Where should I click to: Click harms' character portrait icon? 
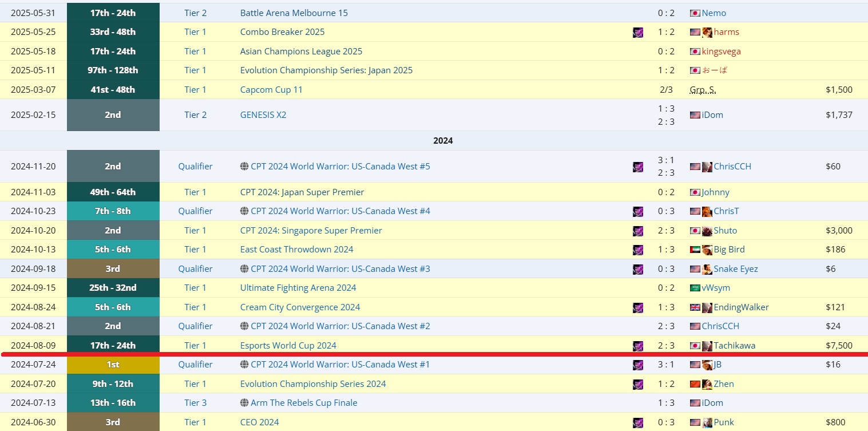tap(707, 33)
